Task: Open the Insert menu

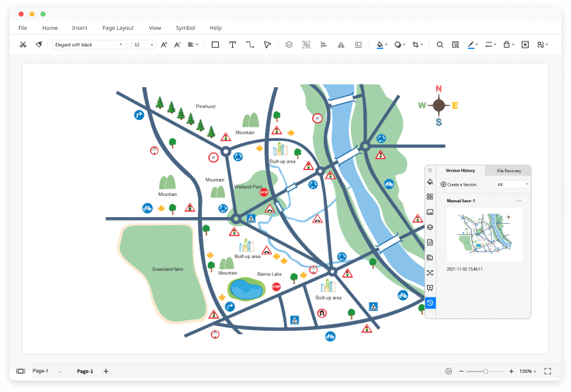Action: coord(80,28)
